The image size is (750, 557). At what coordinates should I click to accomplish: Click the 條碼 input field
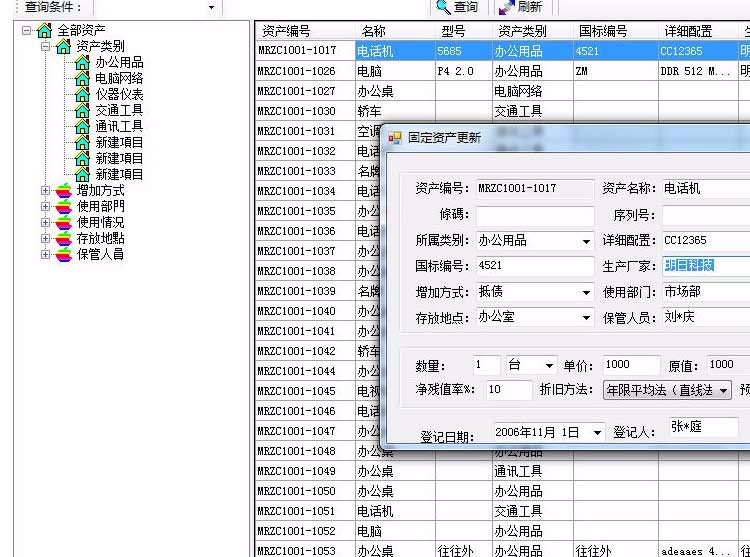(x=535, y=215)
